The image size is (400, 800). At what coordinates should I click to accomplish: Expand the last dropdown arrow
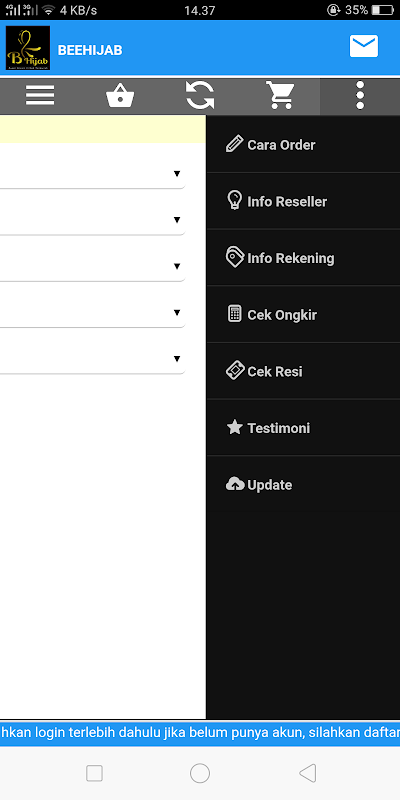coord(177,359)
